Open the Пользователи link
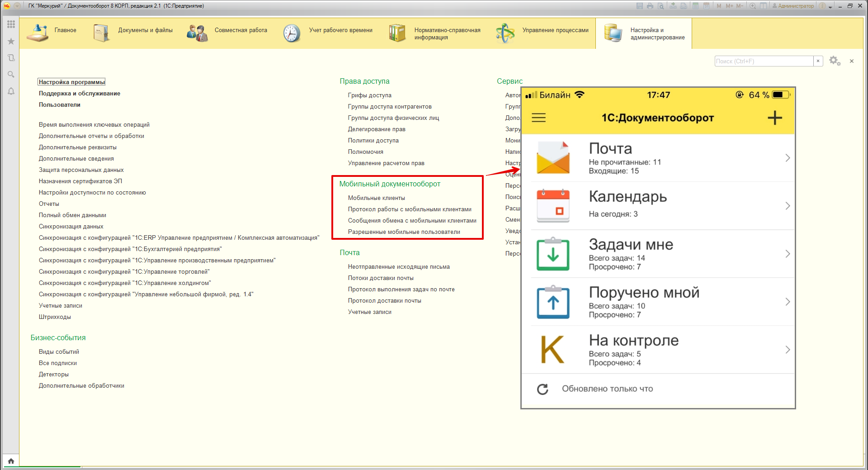 [60, 104]
